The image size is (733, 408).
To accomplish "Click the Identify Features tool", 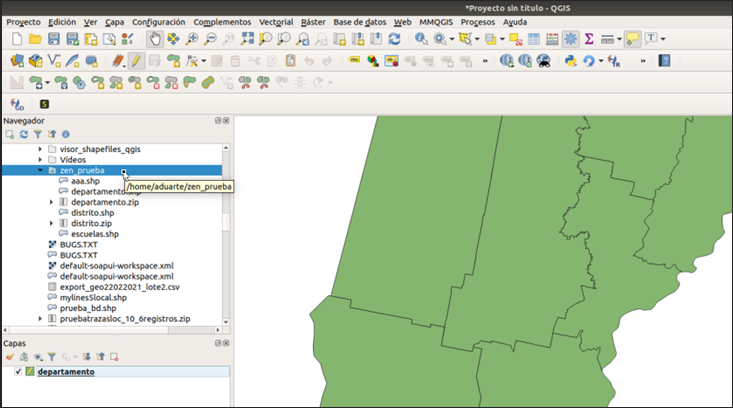I will click(x=421, y=39).
